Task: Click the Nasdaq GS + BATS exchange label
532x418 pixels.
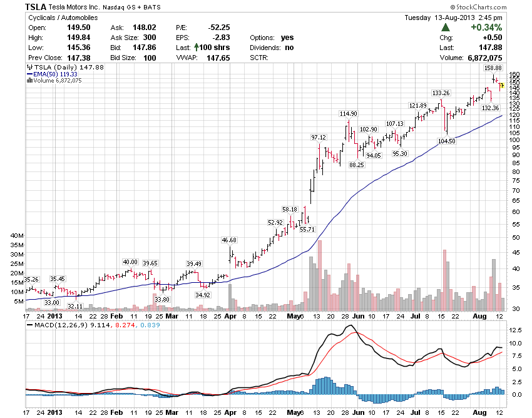Action: [x=131, y=7]
